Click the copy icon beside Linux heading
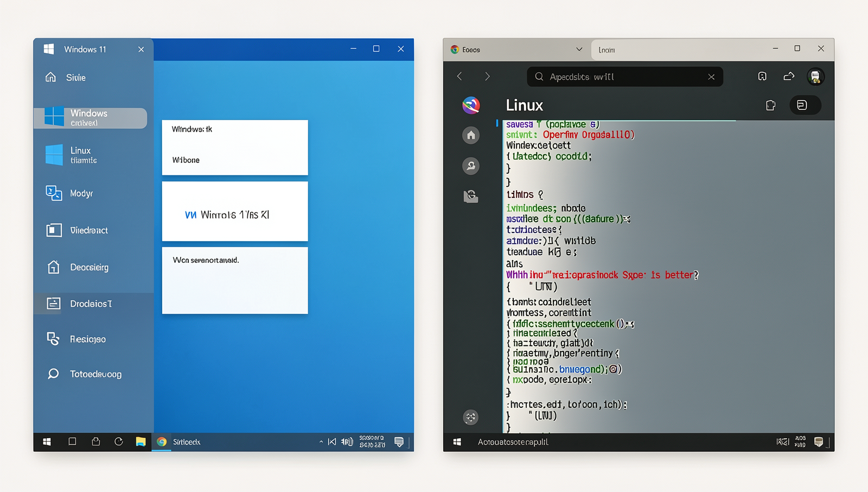This screenshot has height=492, width=868. pyautogui.click(x=770, y=105)
